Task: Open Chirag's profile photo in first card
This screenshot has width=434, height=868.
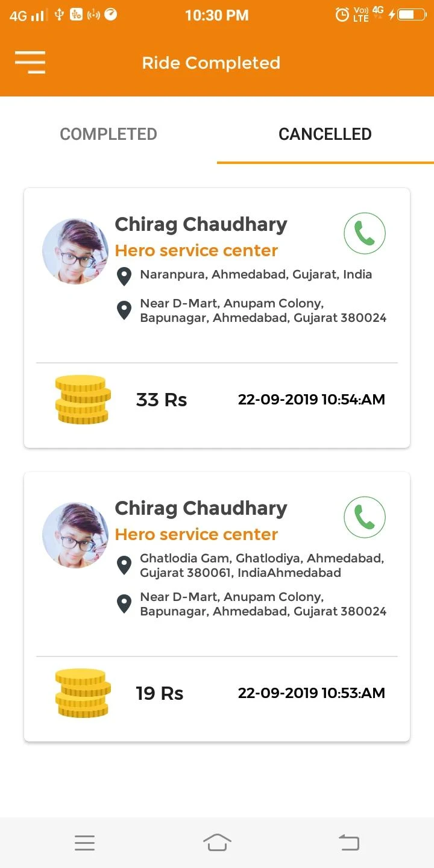Action: pos(75,251)
